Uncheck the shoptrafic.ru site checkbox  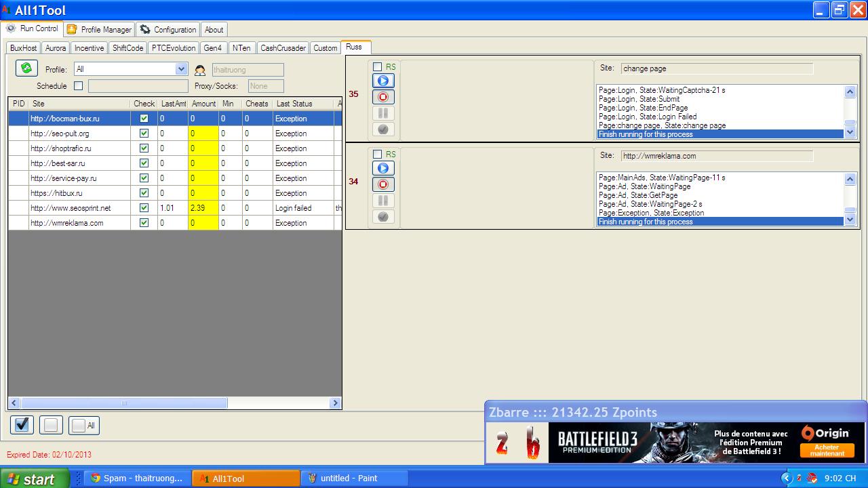pos(144,148)
